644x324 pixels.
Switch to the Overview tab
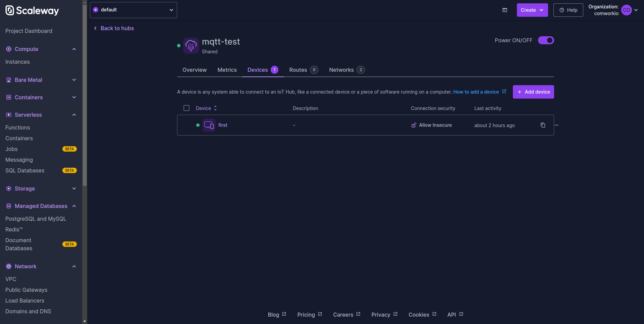(195, 70)
